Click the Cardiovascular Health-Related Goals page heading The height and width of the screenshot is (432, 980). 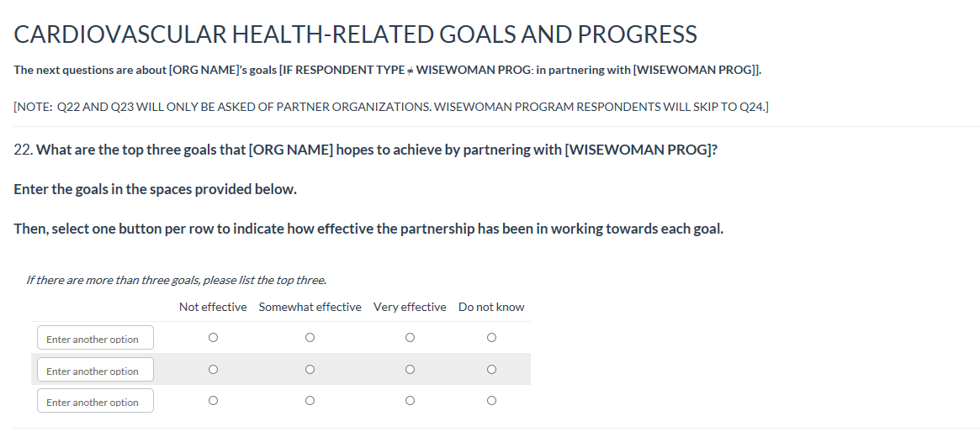click(355, 34)
